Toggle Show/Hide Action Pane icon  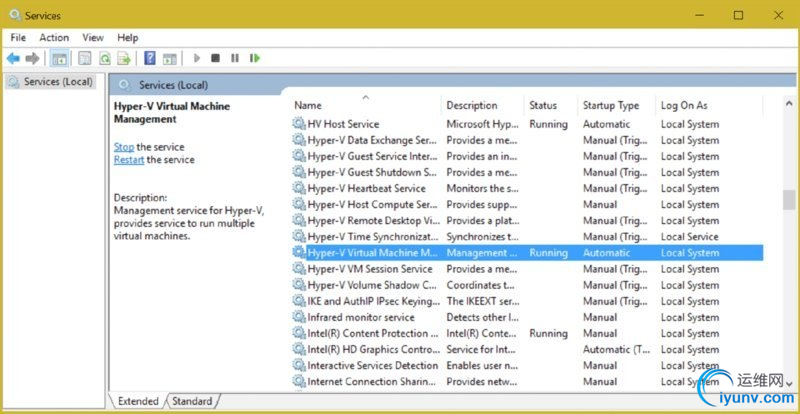click(169, 59)
